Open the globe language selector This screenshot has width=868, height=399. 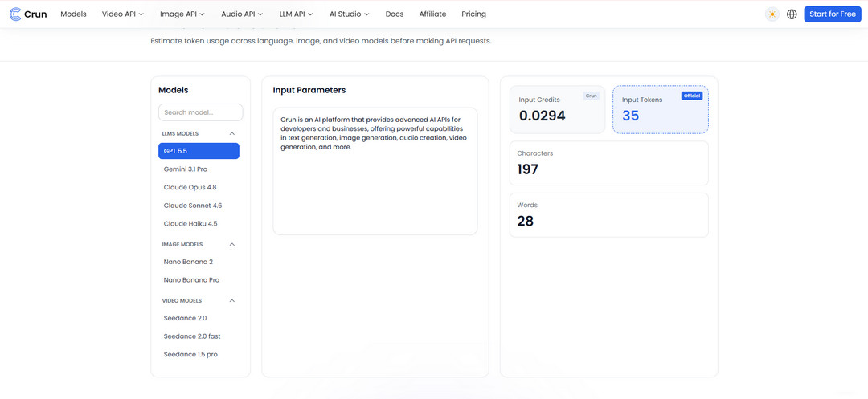point(792,14)
